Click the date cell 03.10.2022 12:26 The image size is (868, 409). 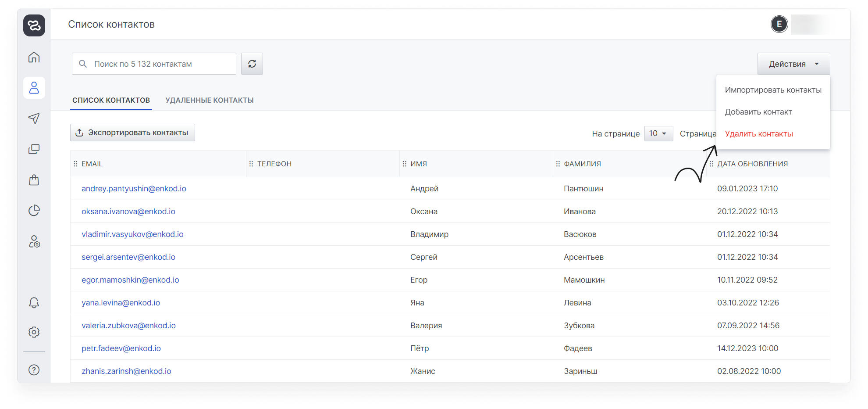pyautogui.click(x=748, y=303)
